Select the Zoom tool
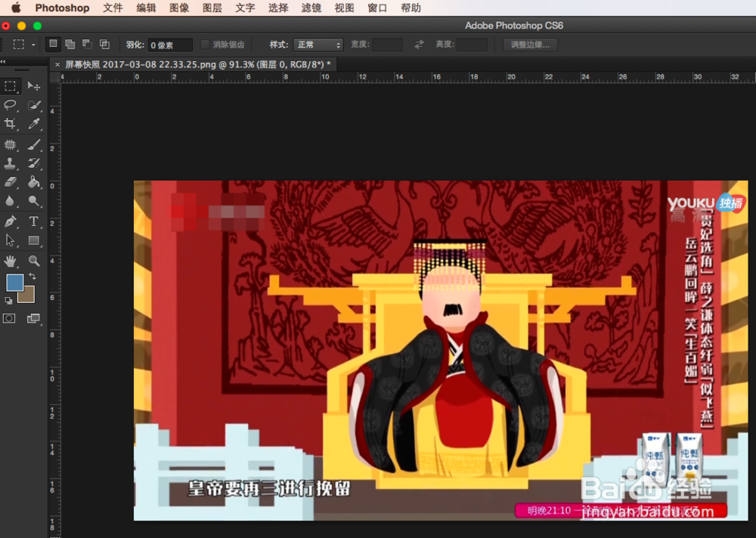Screen dimensions: 756x538 pyautogui.click(x=34, y=261)
